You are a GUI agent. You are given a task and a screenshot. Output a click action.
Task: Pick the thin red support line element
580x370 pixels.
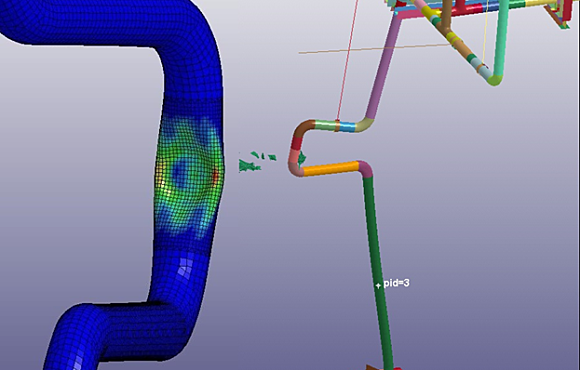[348, 59]
